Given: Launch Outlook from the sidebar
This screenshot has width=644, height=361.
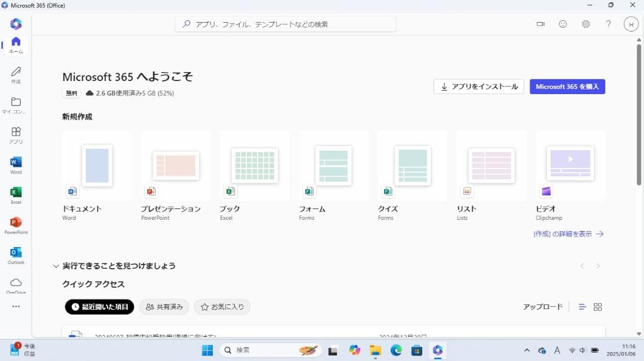Looking at the screenshot, I should [x=16, y=256].
